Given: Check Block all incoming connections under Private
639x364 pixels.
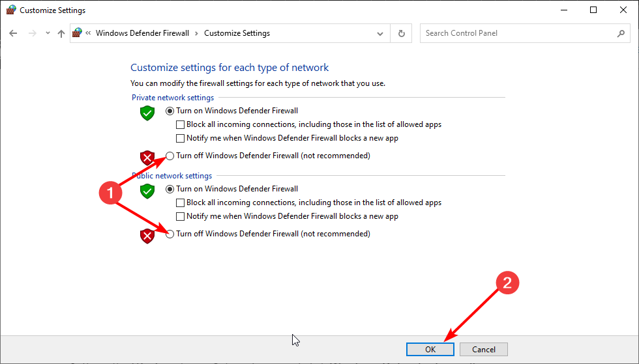Looking at the screenshot, I should click(x=180, y=124).
